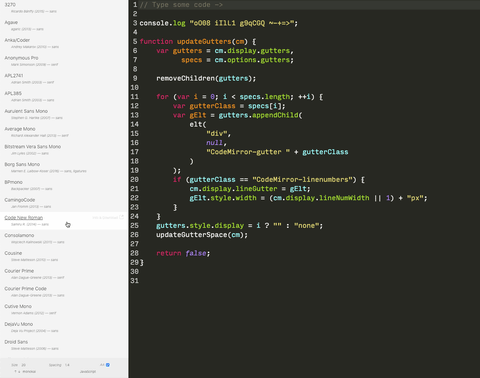Click the Code New Roman font name
Screen dimensions: 480x378
[x=24, y=218]
